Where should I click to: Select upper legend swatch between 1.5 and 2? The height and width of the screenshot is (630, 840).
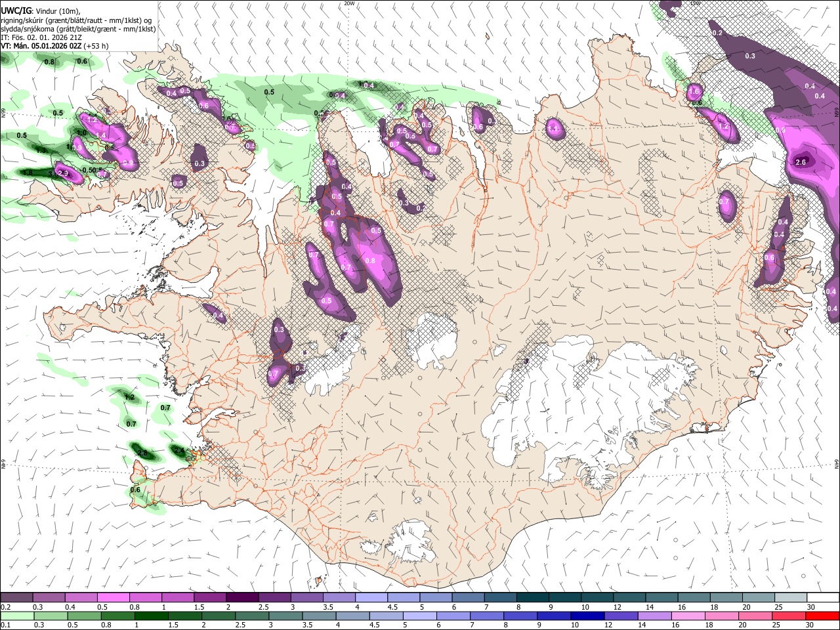point(210,597)
